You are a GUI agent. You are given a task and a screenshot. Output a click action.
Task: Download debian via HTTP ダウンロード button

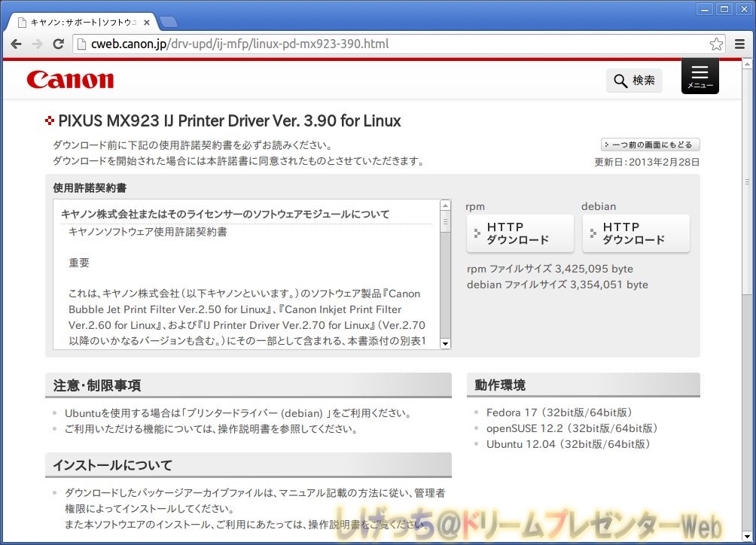click(636, 233)
